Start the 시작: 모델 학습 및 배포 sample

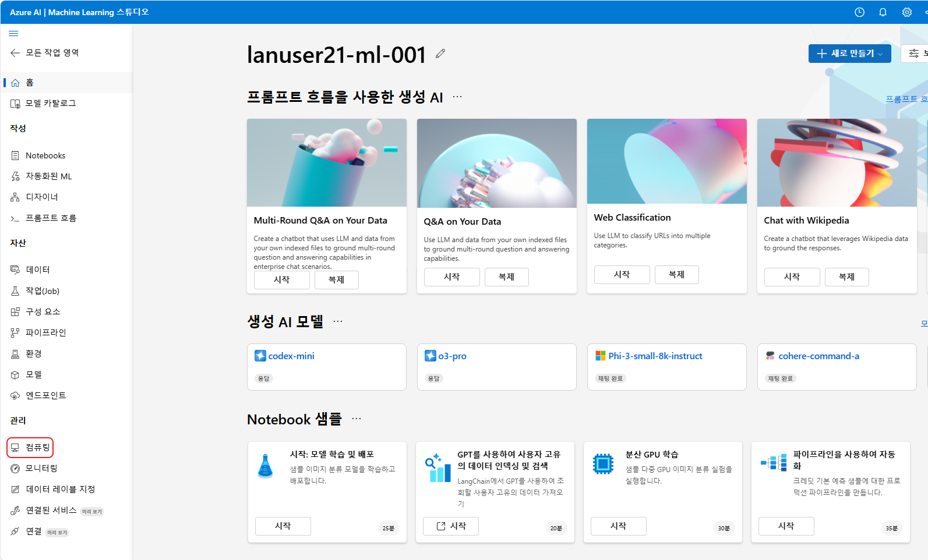tap(283, 526)
